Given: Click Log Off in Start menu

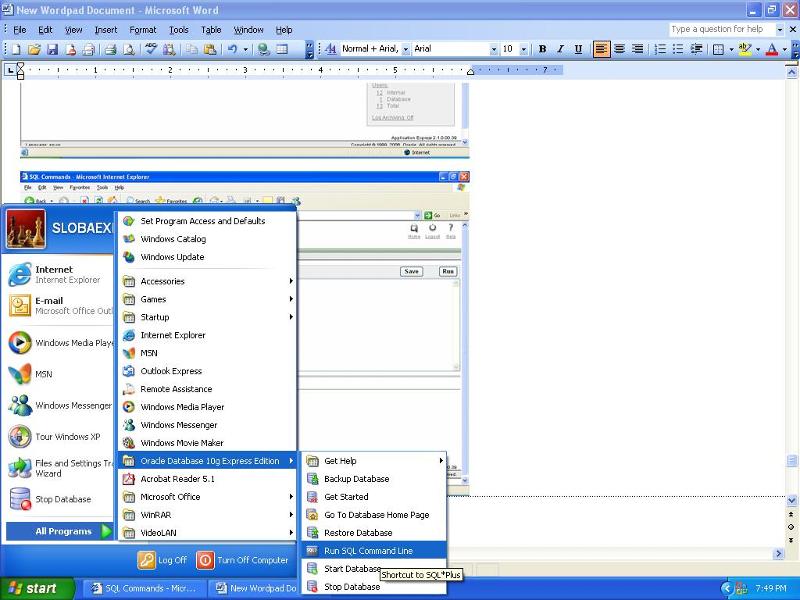Looking at the screenshot, I should click(x=162, y=560).
